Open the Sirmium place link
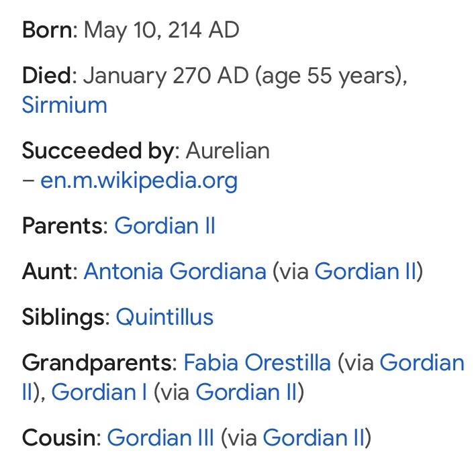This screenshot has height=467, width=476. coord(64,105)
